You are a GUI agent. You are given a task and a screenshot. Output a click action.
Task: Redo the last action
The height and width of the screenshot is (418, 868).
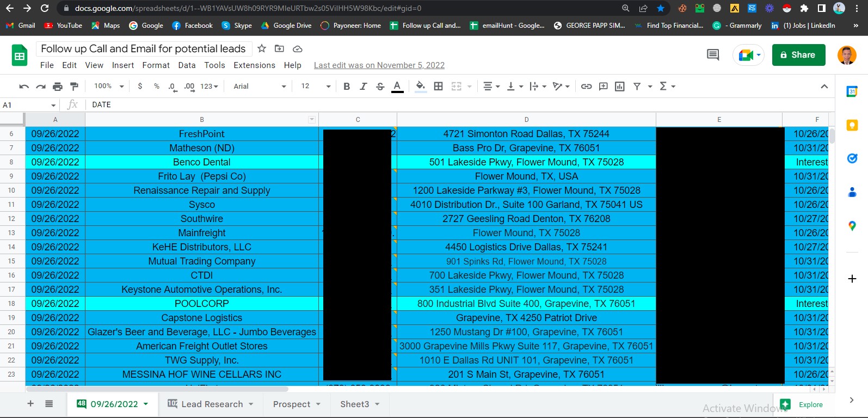coord(41,87)
